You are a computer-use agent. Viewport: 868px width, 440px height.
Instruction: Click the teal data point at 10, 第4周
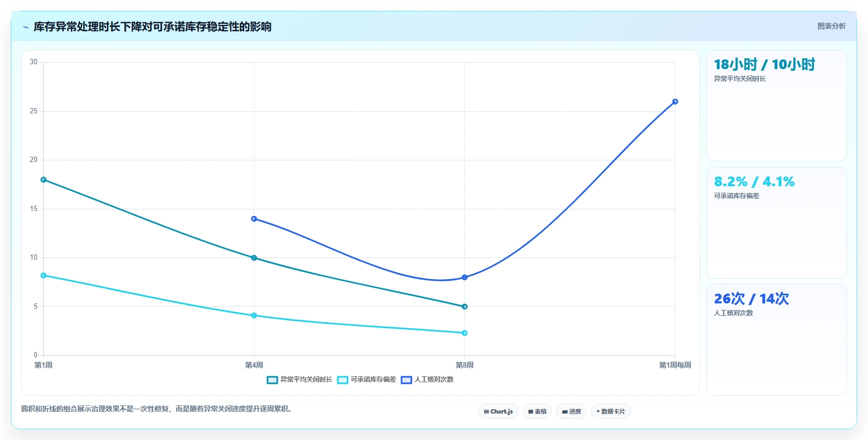point(254,258)
